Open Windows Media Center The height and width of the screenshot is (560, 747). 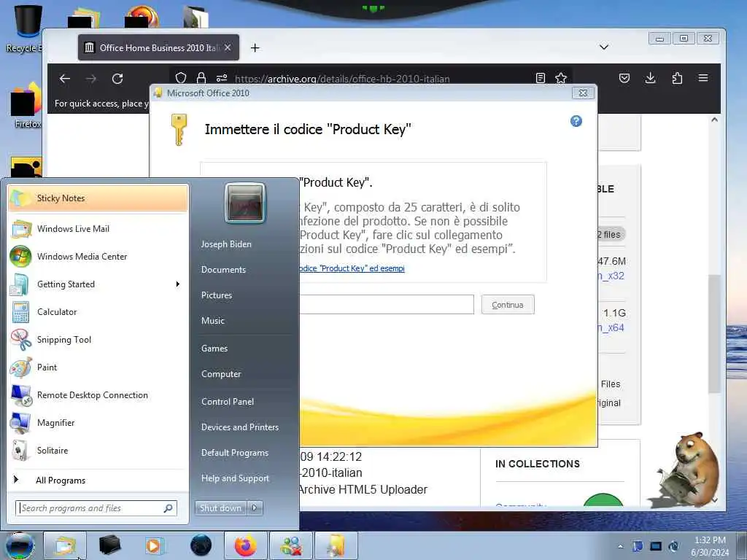[98, 257]
